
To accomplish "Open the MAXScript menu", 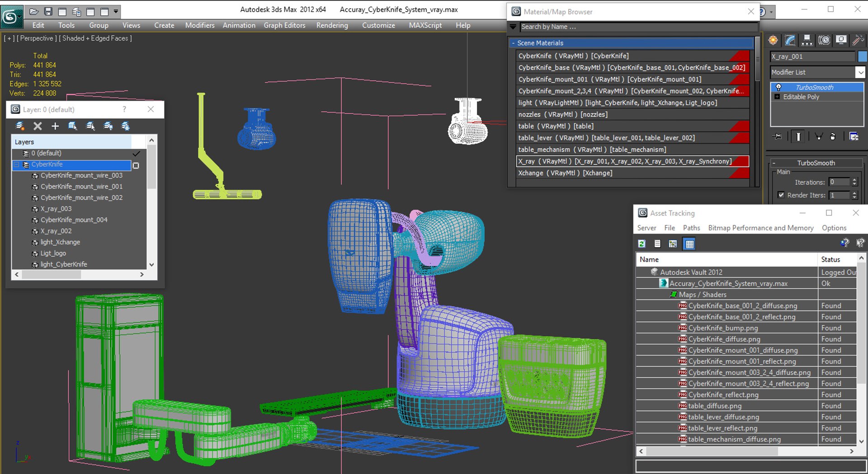I will (x=425, y=25).
